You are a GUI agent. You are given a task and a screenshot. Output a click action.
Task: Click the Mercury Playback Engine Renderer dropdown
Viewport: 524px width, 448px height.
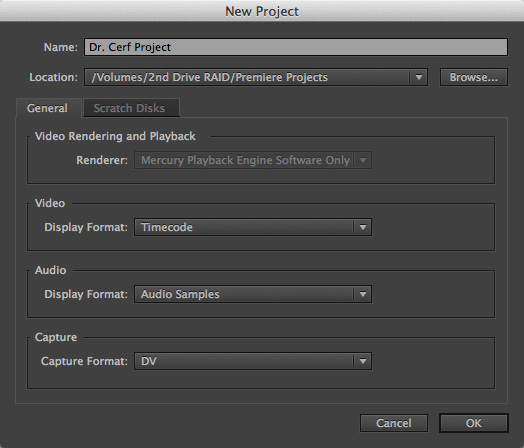[253, 160]
